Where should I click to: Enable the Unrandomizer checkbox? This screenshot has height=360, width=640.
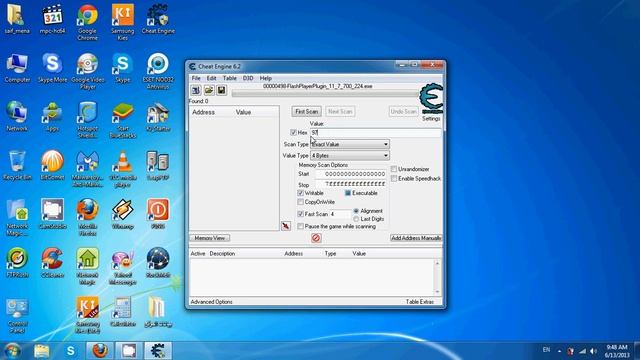[x=393, y=169]
